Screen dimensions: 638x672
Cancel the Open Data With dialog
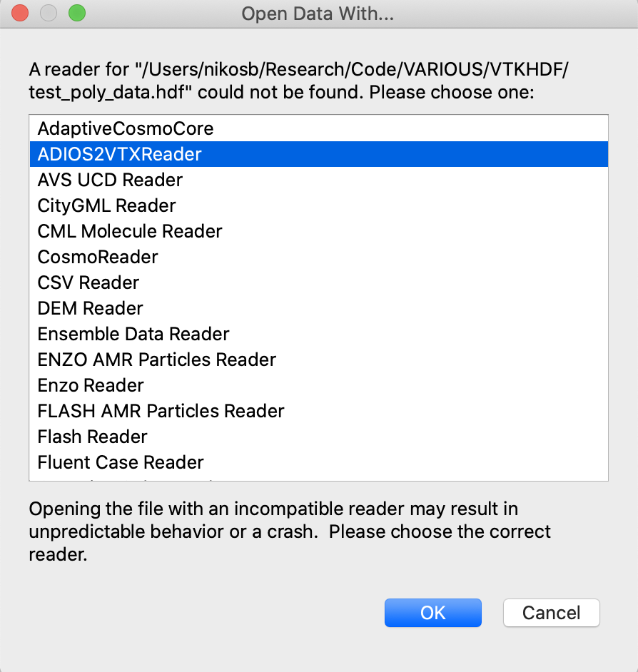[x=551, y=613]
